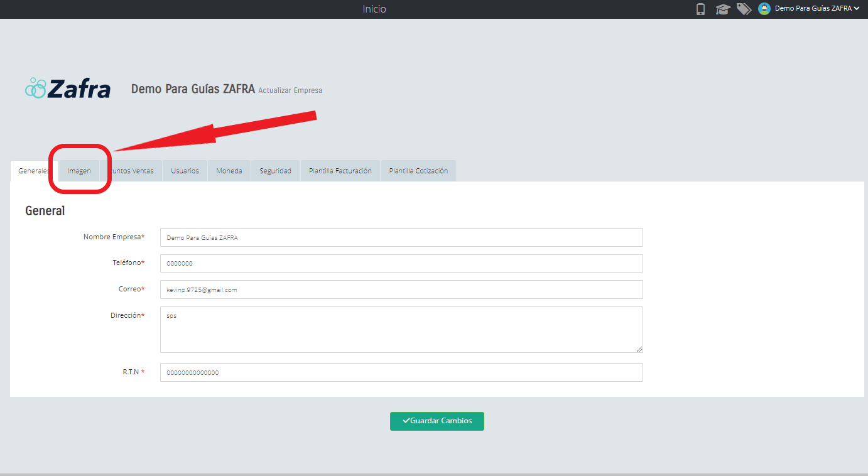Viewport: 868px width, 476px height.
Task: Select the Moneda tab
Action: click(229, 171)
